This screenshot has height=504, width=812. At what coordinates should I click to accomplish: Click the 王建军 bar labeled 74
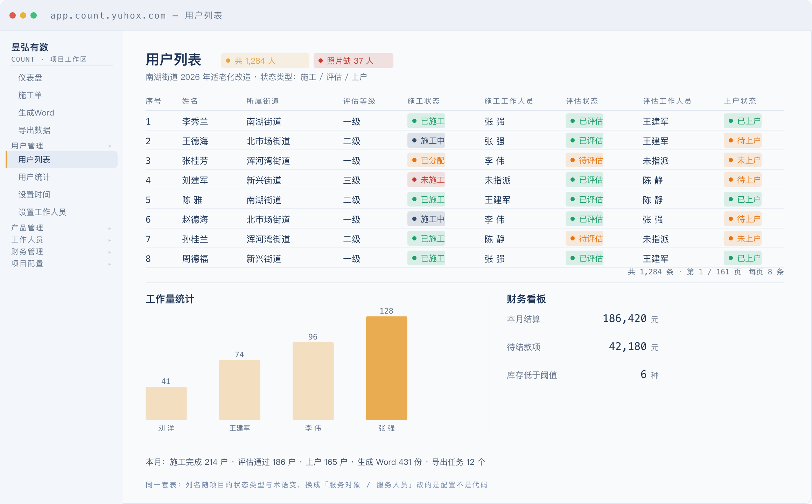[239, 390]
